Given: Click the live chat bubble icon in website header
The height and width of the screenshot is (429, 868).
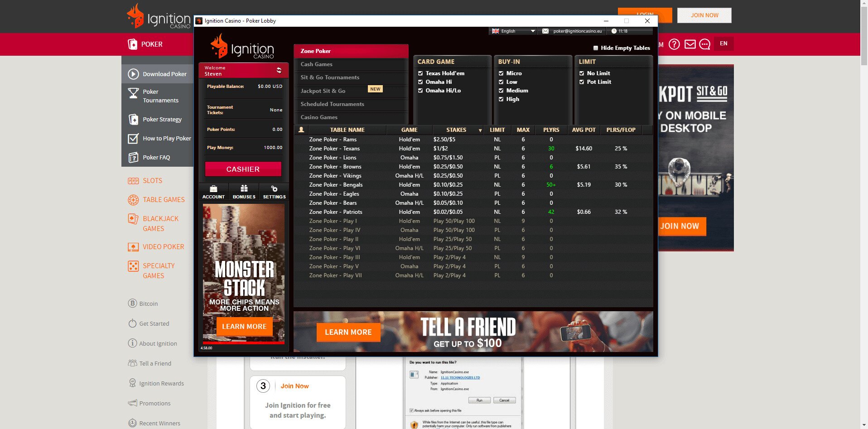Looking at the screenshot, I should pyautogui.click(x=704, y=44).
